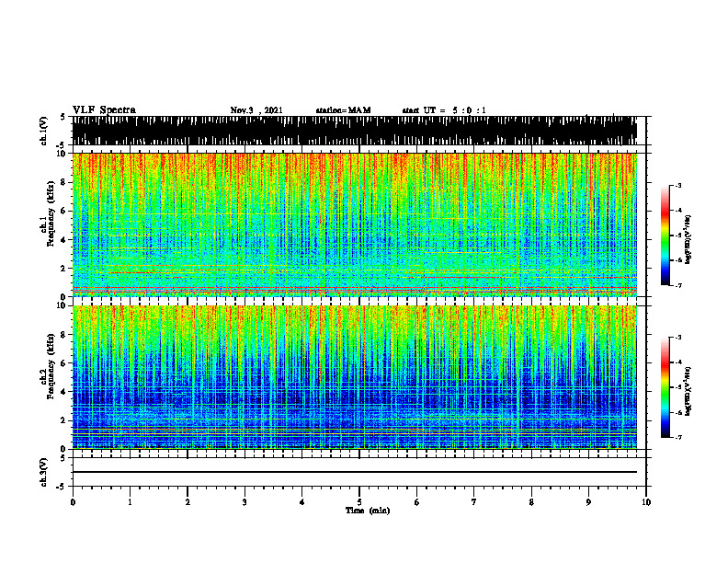Click the "1" tick on the time axis
This screenshot has width=728, height=563.
(x=130, y=502)
